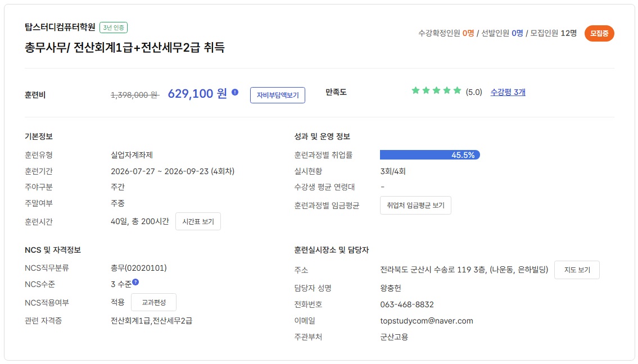Click the 기본정보 section heading
Image resolution: width=638 pixels, height=364 pixels.
pos(39,136)
